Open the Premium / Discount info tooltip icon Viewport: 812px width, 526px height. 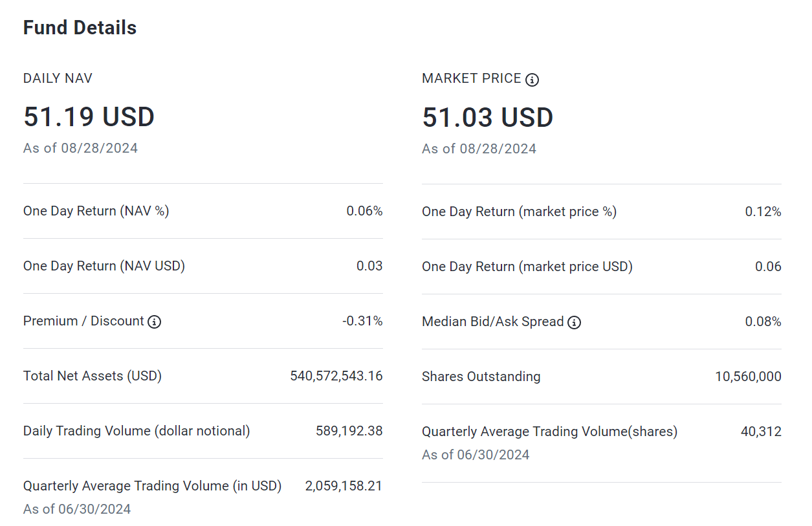(x=154, y=322)
